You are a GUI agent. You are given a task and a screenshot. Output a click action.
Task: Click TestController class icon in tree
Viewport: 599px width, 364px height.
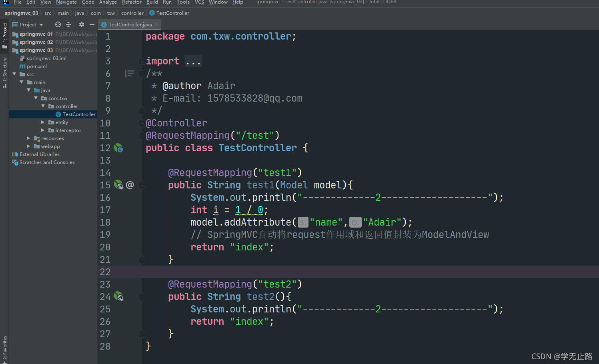click(x=58, y=114)
